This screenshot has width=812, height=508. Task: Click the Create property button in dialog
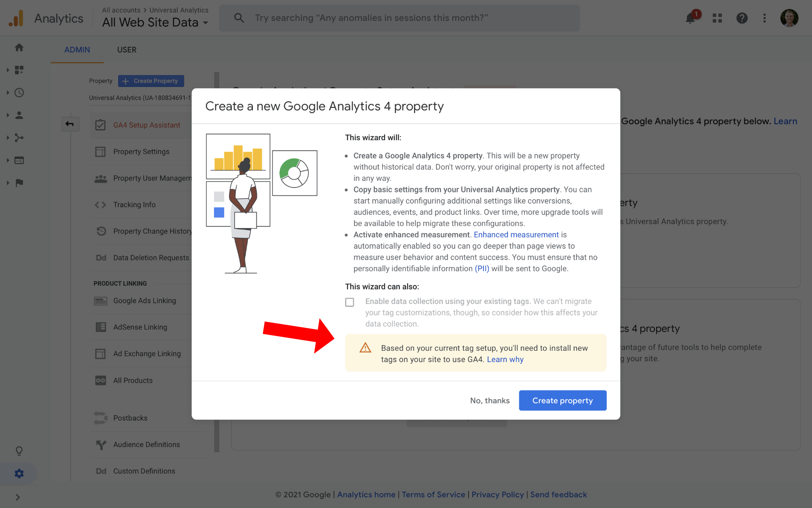tap(563, 400)
